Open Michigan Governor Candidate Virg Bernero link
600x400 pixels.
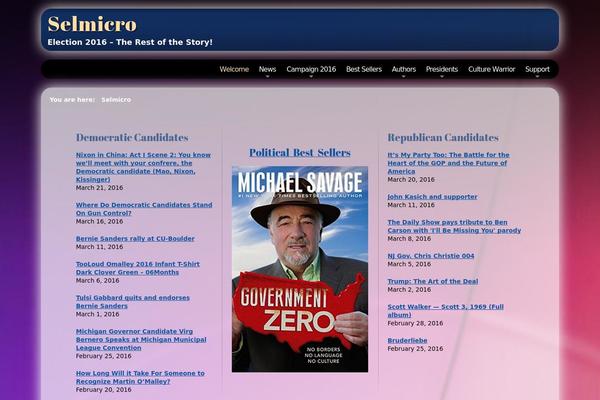tap(141, 340)
